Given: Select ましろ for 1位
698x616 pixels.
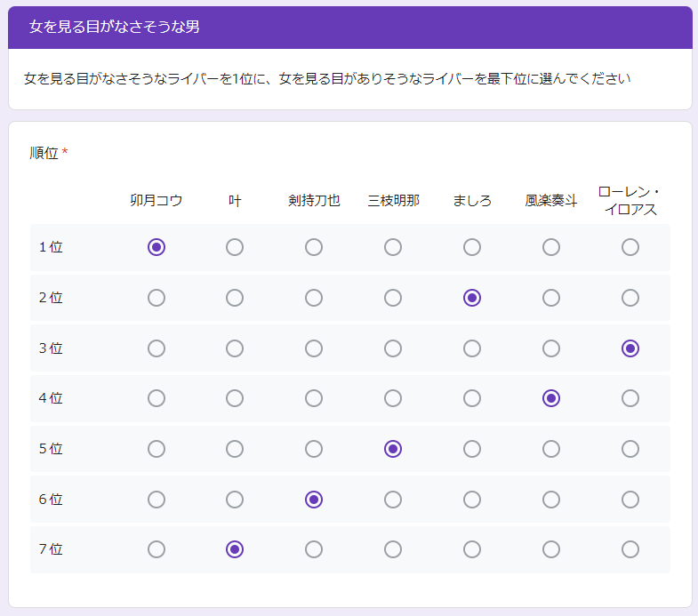Looking at the screenshot, I should tap(472, 247).
